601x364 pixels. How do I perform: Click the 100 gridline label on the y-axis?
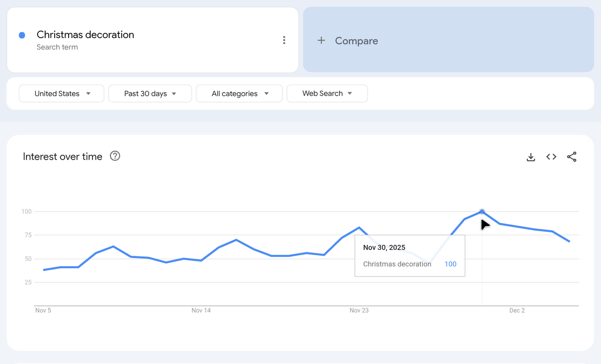pyautogui.click(x=28, y=211)
